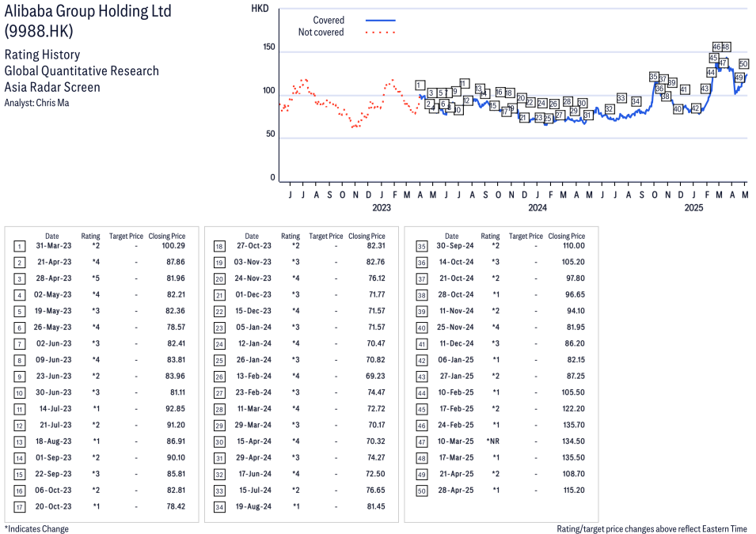Click 'Analyst: Chris Ma' line

coord(36,103)
